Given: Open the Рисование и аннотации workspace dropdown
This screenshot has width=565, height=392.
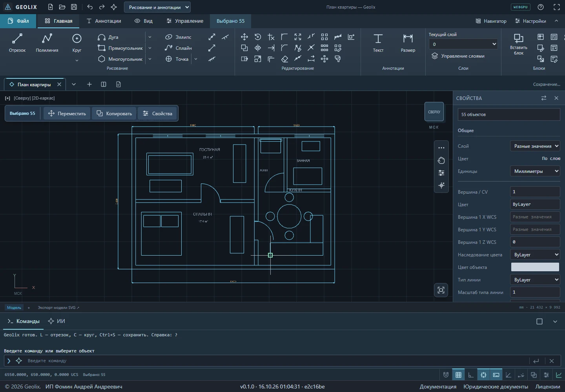Looking at the screenshot, I should tap(157, 7).
